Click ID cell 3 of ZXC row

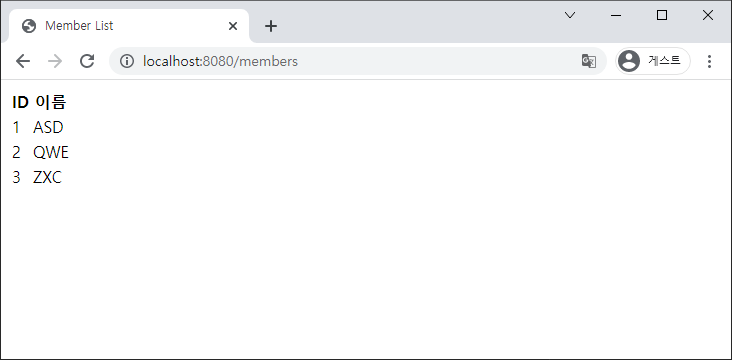(x=16, y=177)
